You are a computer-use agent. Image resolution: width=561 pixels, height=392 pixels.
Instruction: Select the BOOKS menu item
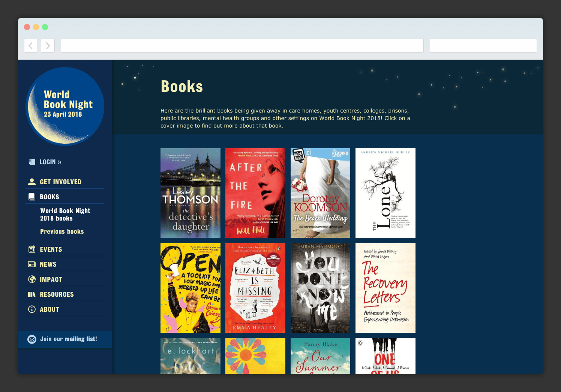click(x=49, y=197)
